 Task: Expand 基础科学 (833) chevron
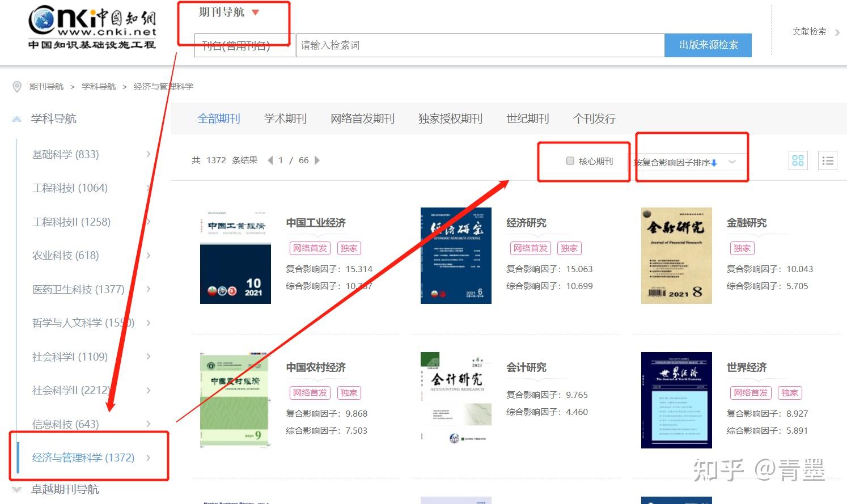[x=149, y=154]
